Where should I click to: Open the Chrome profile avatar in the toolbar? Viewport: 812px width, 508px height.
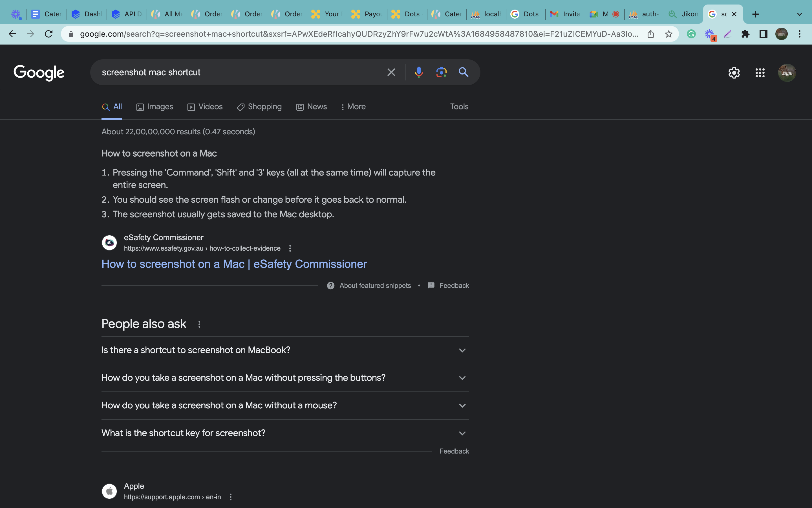click(782, 34)
